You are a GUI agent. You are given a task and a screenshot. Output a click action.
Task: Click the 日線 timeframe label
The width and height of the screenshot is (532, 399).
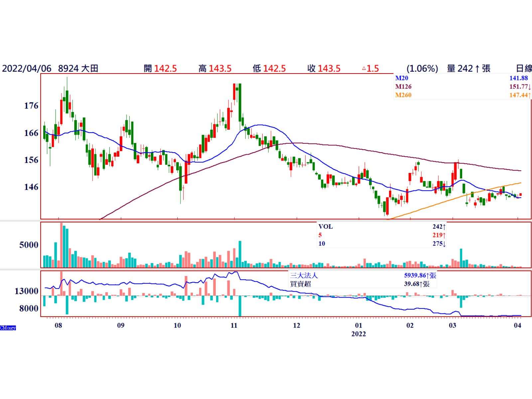pos(523,68)
